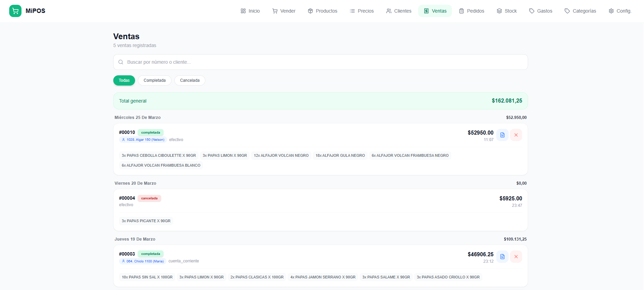
Task: Filter sales by Completada
Action: click(155, 80)
